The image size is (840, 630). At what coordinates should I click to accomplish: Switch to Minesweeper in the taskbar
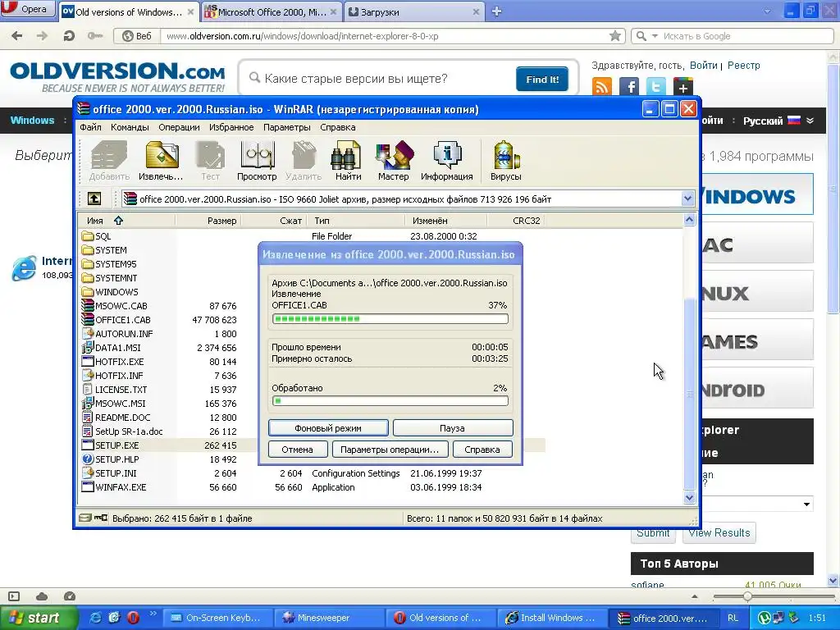tap(329, 618)
